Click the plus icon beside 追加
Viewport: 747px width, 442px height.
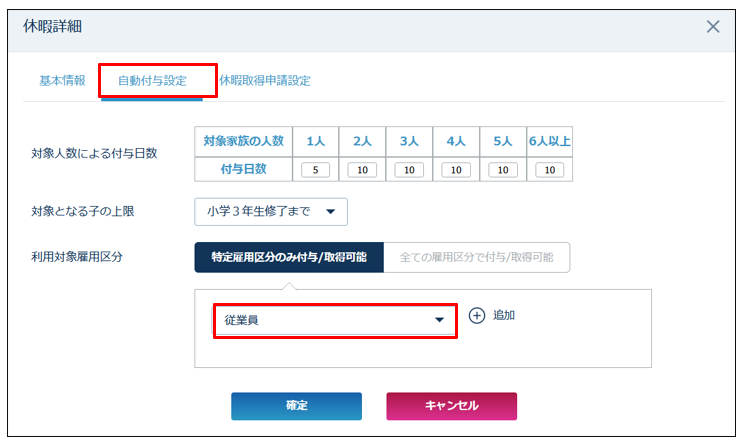click(477, 315)
